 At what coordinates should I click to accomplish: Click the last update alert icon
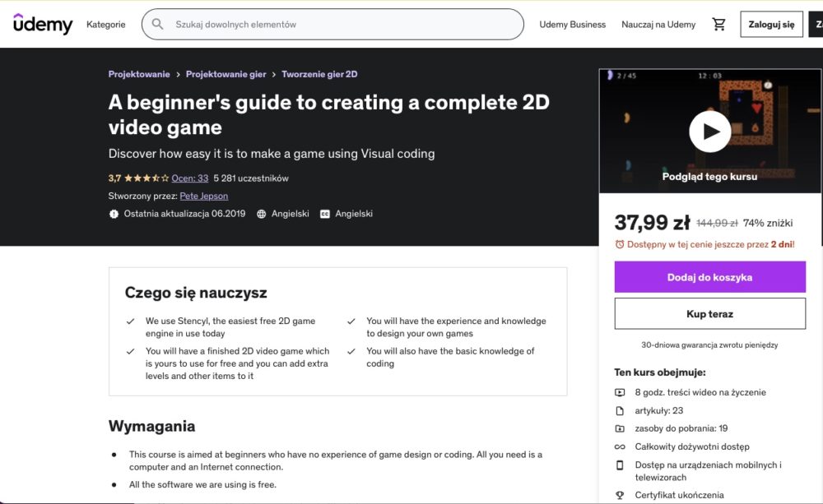pos(114,214)
